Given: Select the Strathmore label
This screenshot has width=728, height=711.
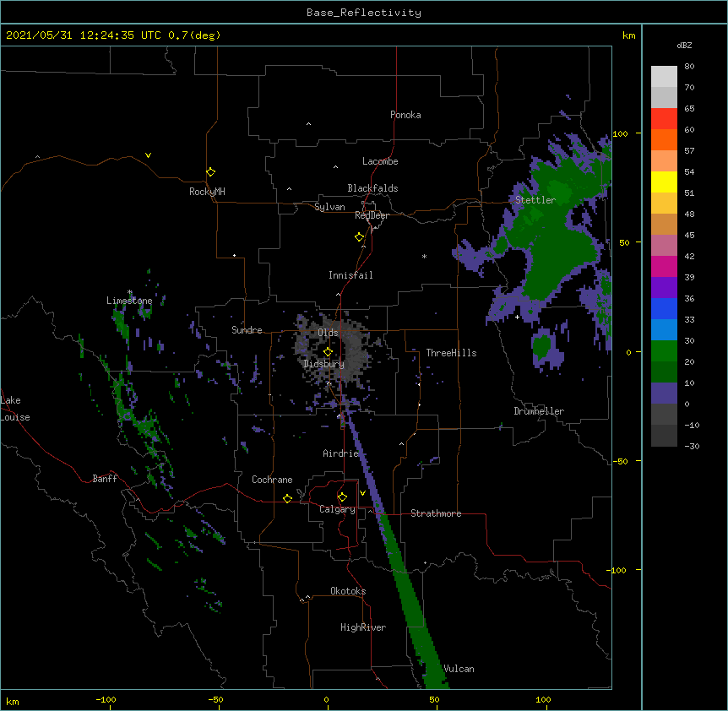Looking at the screenshot, I should point(436,513).
